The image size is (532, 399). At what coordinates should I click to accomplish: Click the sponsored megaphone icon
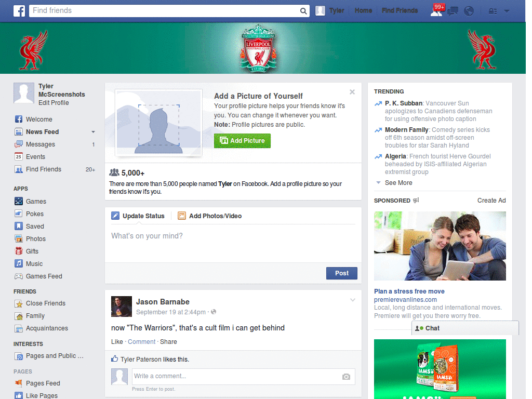pos(416,200)
